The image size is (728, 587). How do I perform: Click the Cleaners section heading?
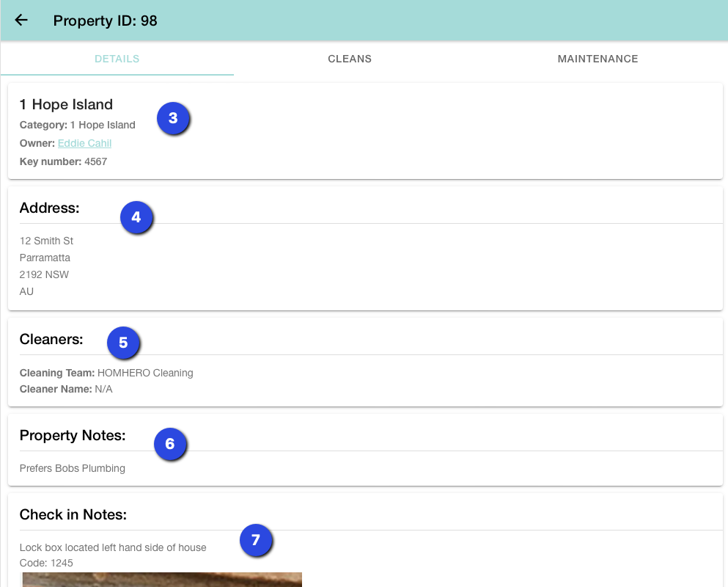tap(51, 339)
